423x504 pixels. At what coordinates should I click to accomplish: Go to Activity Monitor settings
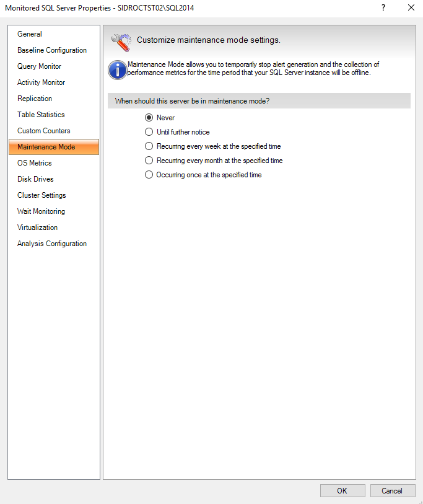41,82
